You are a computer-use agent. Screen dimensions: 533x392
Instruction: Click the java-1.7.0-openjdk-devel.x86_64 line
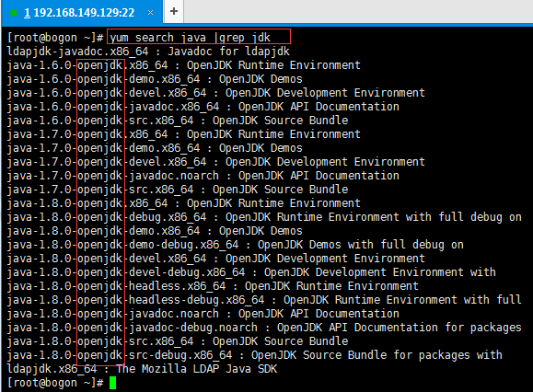point(215,162)
